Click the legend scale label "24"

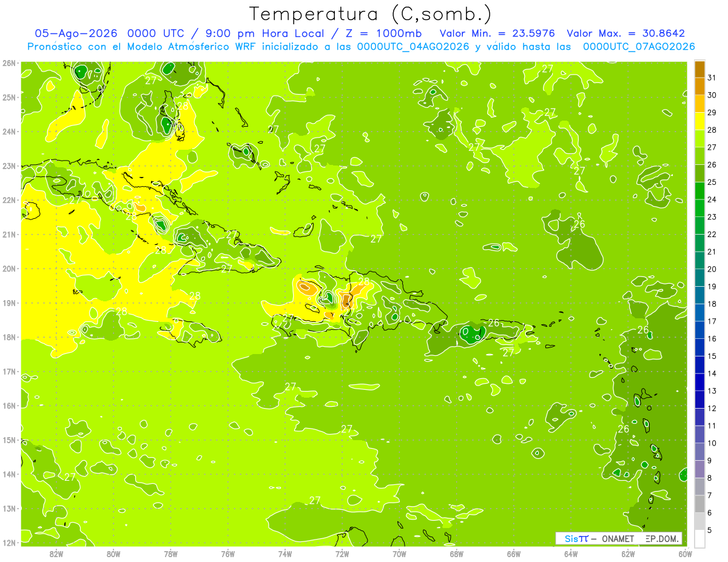[712, 199]
